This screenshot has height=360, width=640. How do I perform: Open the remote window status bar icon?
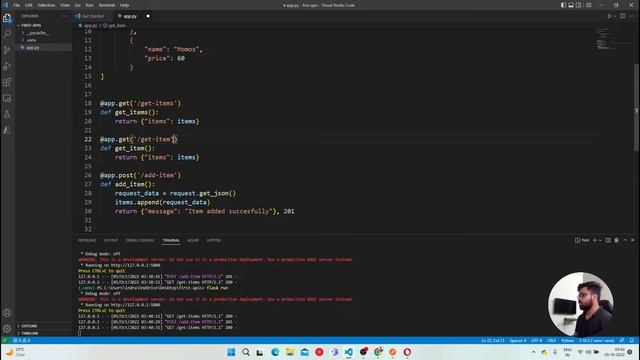[4, 340]
